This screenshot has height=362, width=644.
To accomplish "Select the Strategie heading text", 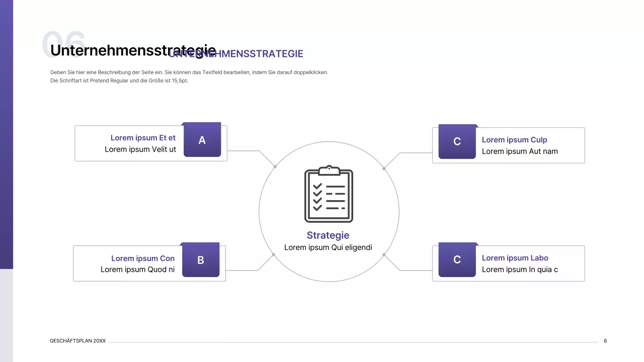I will click(328, 235).
